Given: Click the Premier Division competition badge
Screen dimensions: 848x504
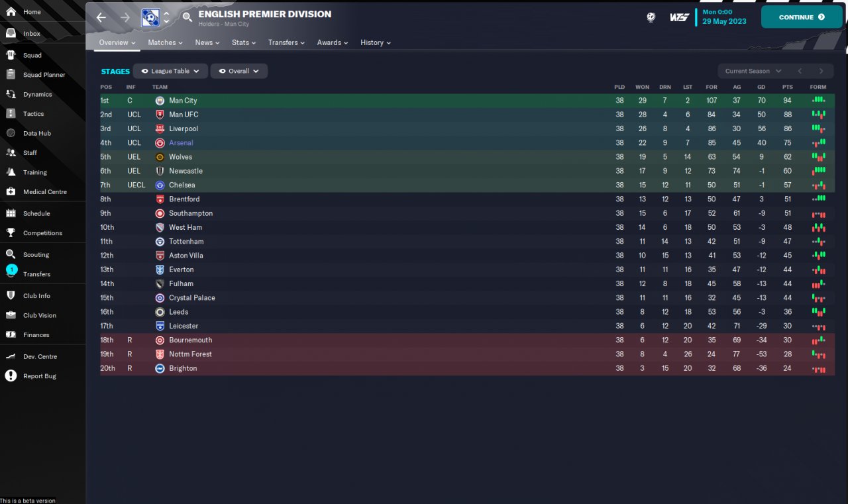Looking at the screenshot, I should (x=150, y=18).
